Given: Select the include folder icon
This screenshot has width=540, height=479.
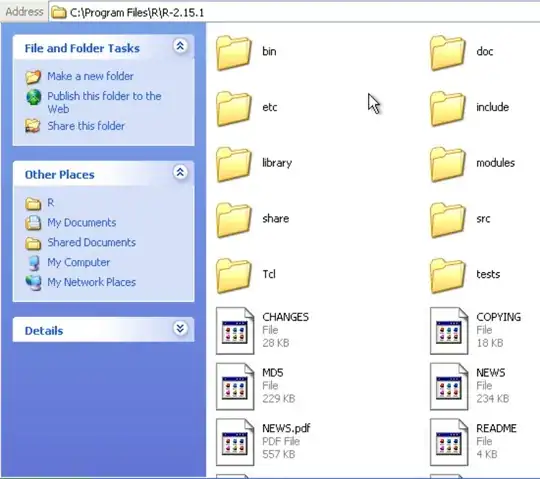Looking at the screenshot, I should 448,108.
